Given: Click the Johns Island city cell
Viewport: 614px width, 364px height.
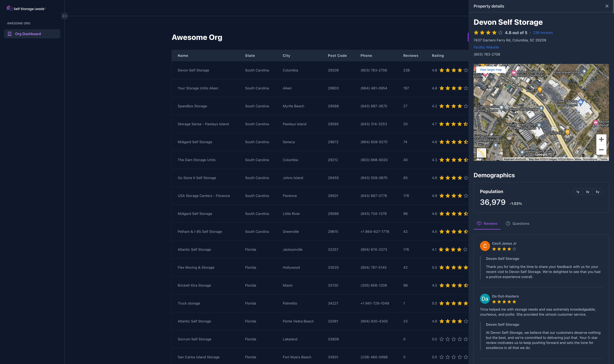Looking at the screenshot, I should click(x=293, y=178).
